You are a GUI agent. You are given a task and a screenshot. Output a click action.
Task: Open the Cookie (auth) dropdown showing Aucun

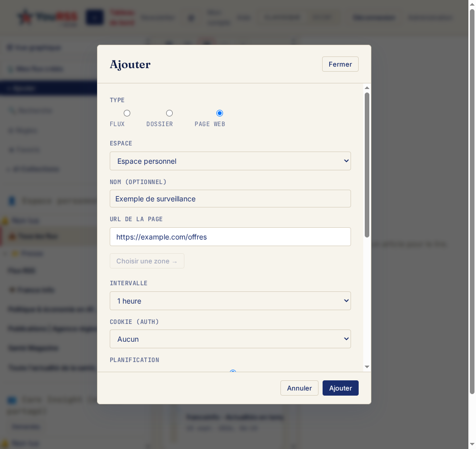pyautogui.click(x=230, y=339)
